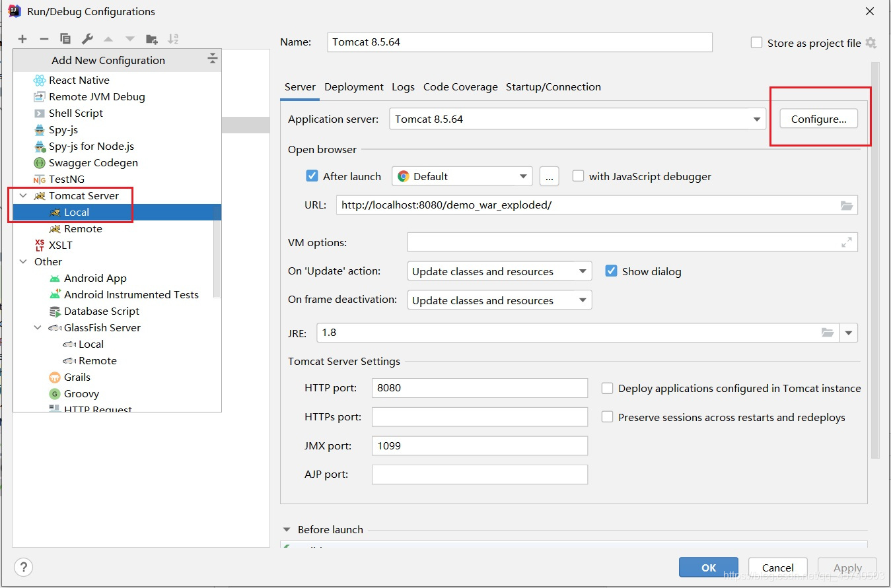The image size is (891, 588).
Task: Sort configurations alphabetically icon
Action: coord(173,39)
